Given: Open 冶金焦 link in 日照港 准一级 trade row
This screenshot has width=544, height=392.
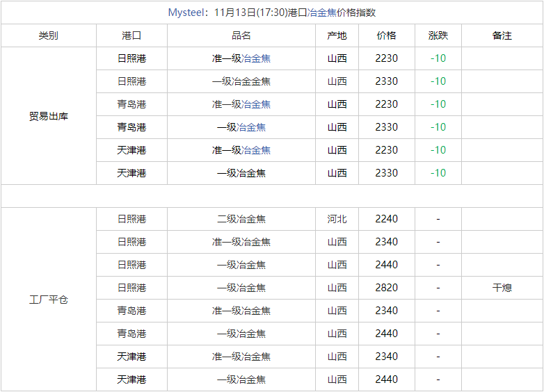Looking at the screenshot, I should tap(256, 58).
